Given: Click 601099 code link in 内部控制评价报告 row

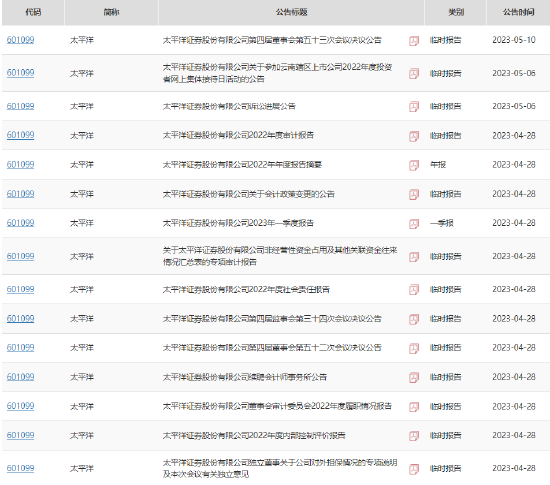Looking at the screenshot, I should (x=20, y=436).
